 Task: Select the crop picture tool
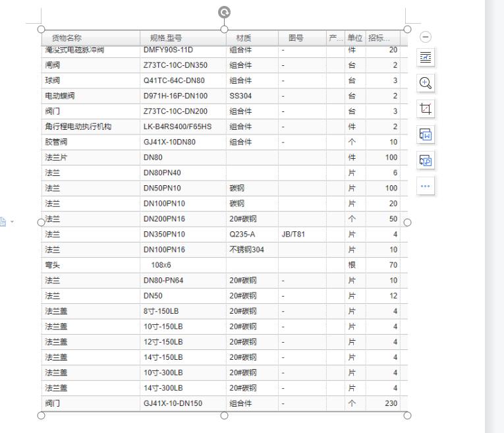point(426,109)
